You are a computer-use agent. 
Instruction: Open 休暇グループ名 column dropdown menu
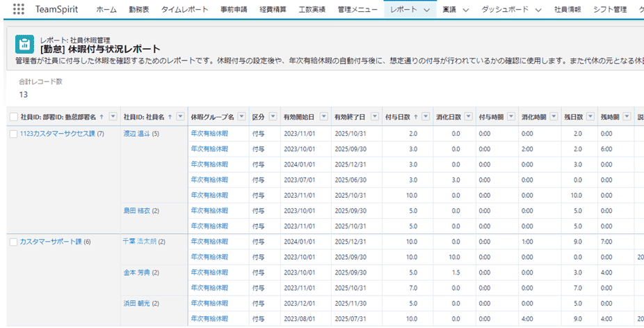241,116
